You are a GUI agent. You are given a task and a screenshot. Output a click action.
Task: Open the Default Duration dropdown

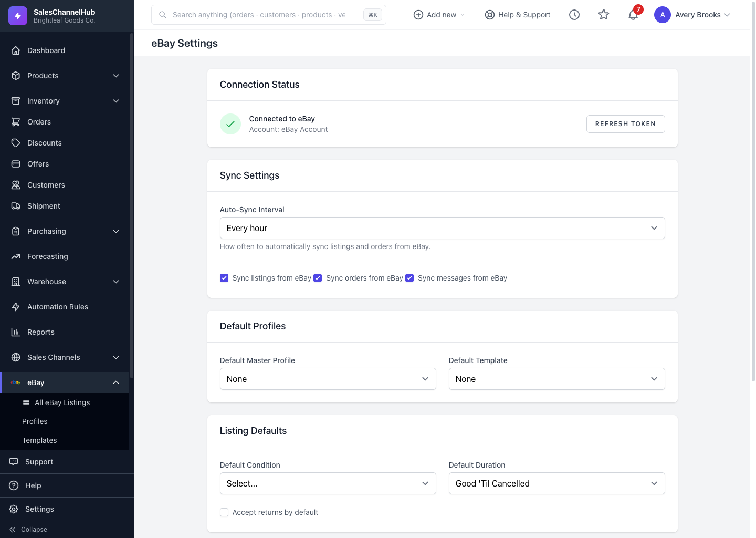556,483
